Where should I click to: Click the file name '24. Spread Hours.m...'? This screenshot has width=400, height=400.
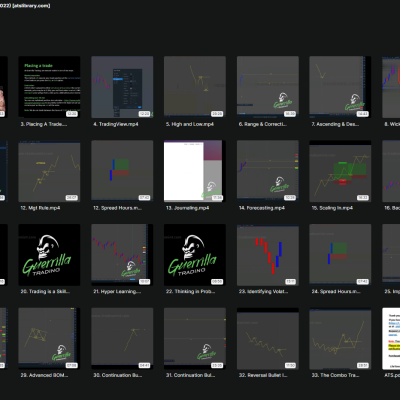click(x=336, y=292)
